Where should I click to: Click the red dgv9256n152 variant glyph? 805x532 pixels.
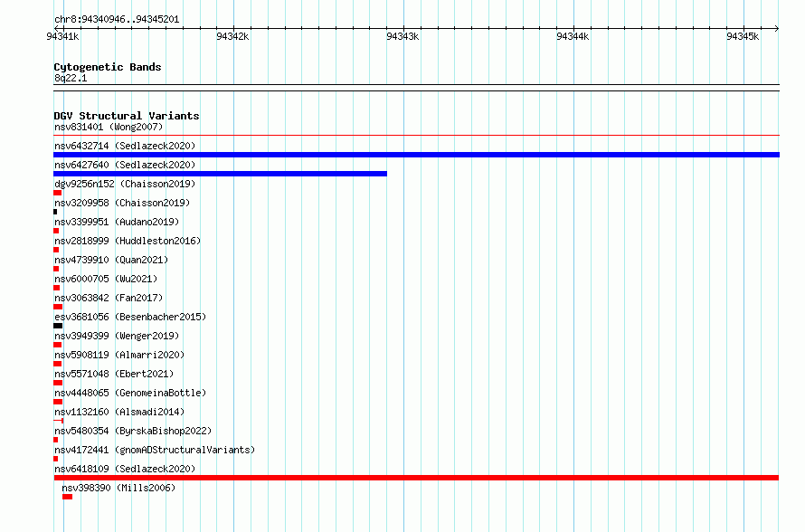58,193
